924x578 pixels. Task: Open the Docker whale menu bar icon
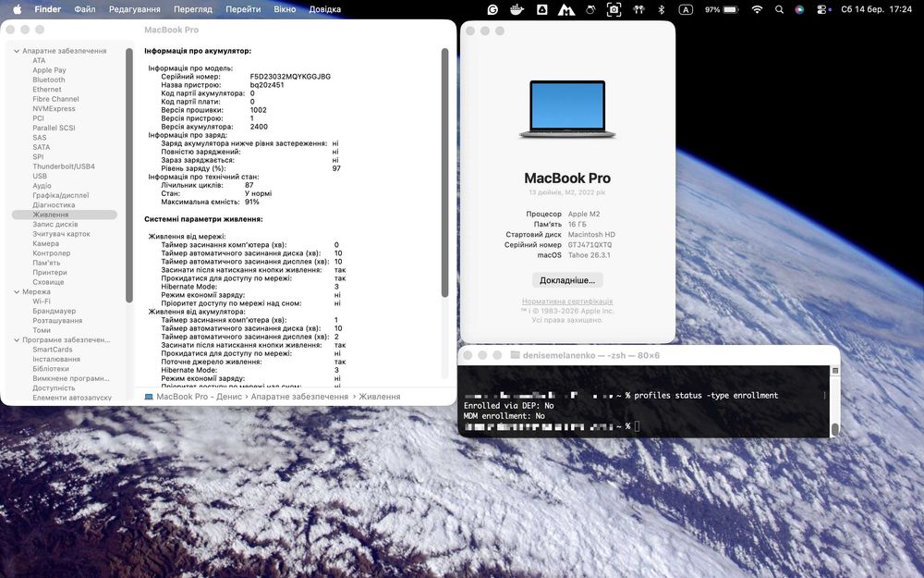[517, 9]
